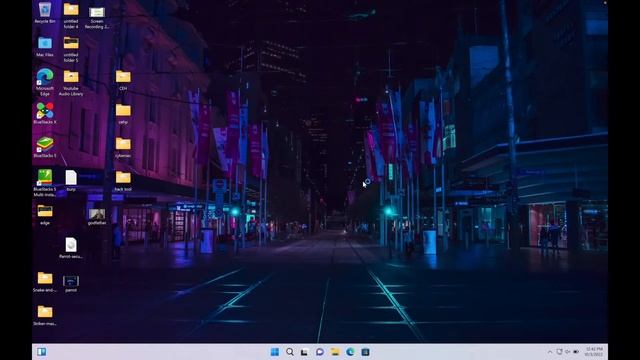Screen dimensions: 640x360
Task: Open the Microsoft Store taskbar icon
Action: coord(365,352)
